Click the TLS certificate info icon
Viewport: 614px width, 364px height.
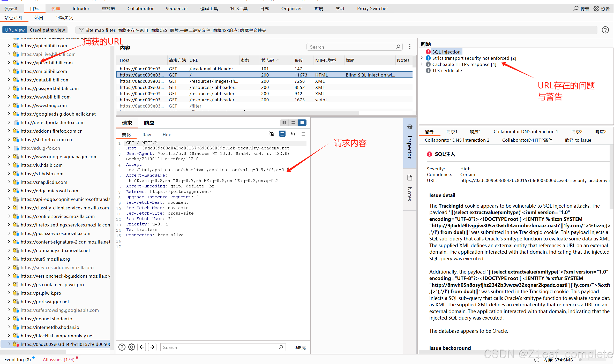[428, 71]
